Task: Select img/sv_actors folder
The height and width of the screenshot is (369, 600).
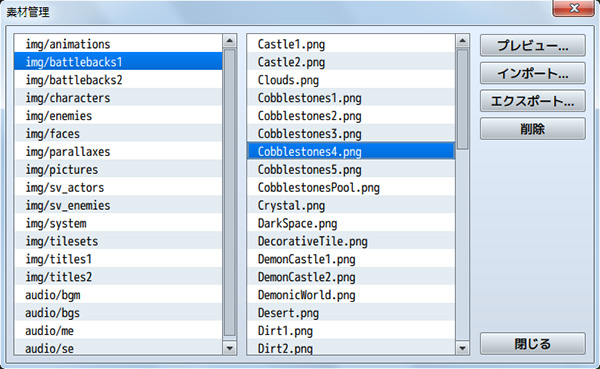Action: point(118,187)
